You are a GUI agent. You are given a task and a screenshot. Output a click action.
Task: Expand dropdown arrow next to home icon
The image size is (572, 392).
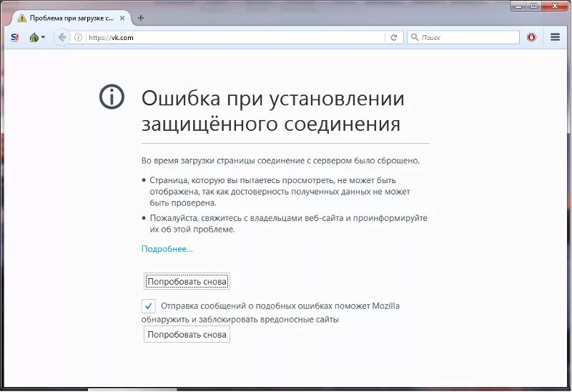[43, 37]
